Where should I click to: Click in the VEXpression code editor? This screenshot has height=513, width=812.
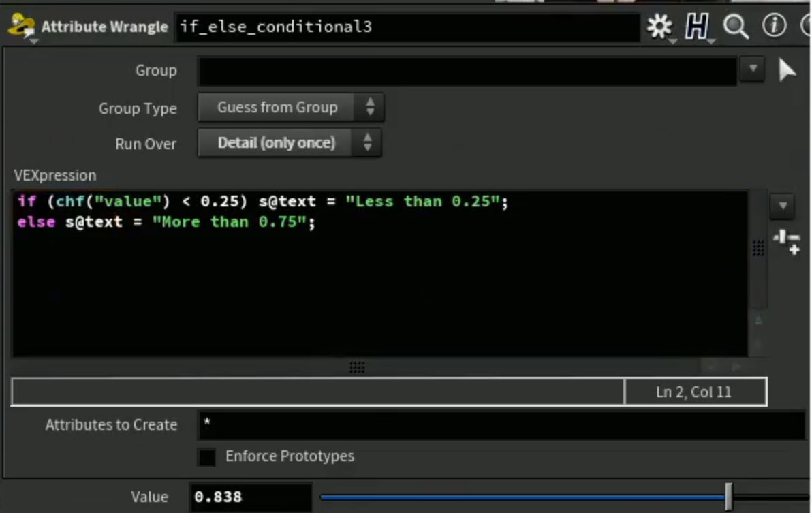[380, 273]
